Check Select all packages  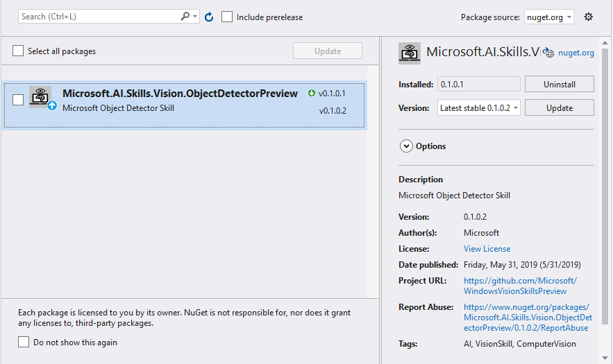[18, 51]
